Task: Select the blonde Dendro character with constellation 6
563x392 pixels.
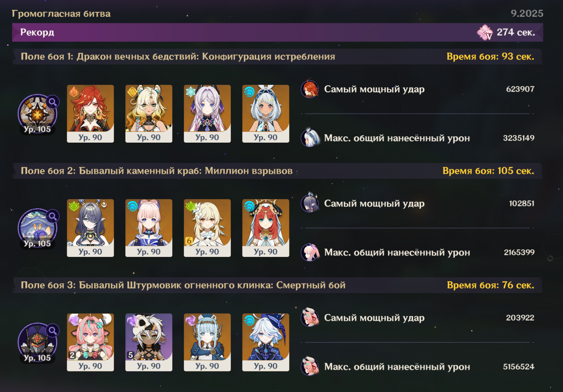Action: pos(207,228)
